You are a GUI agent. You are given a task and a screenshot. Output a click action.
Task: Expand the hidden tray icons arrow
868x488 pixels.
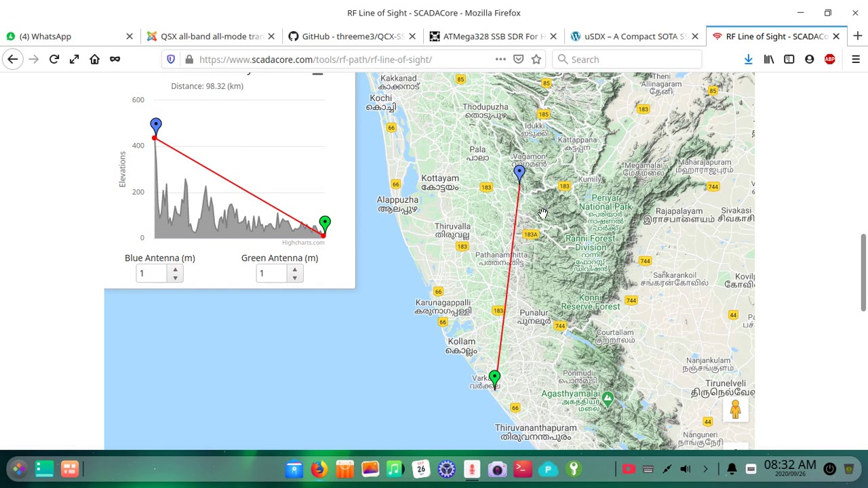pyautogui.click(x=705, y=469)
